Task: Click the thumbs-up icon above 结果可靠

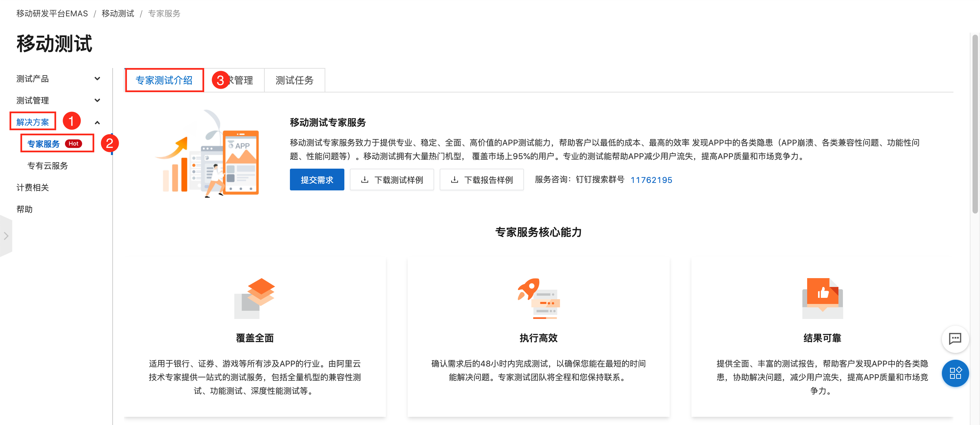Action: click(822, 298)
